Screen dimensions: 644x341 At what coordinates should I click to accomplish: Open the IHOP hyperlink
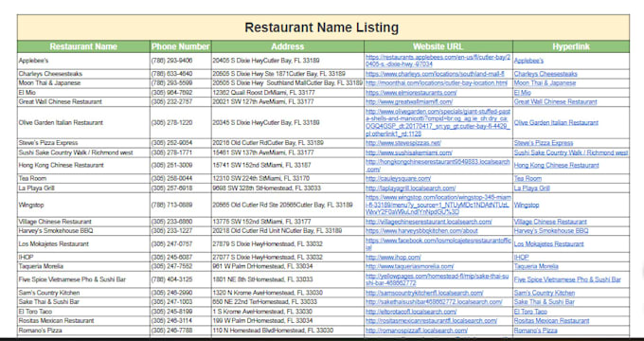[522, 258]
